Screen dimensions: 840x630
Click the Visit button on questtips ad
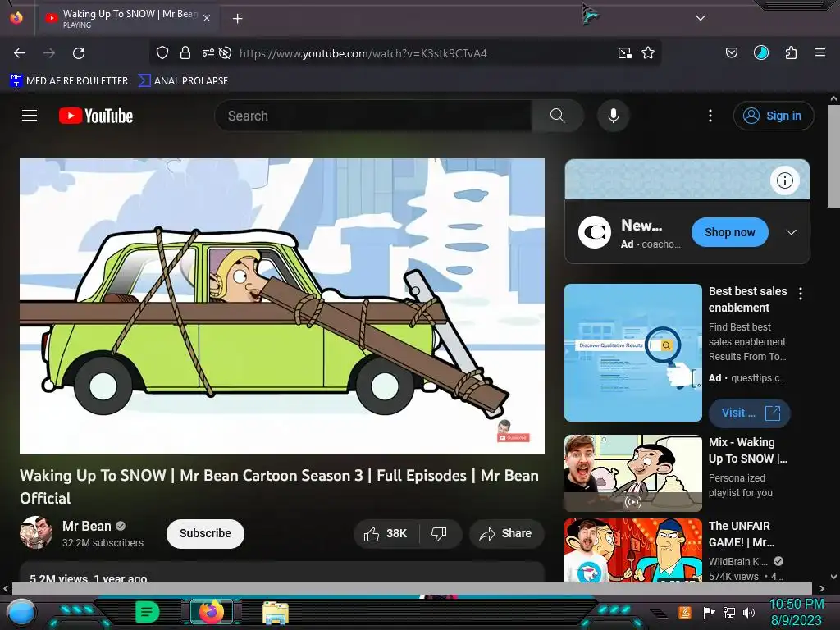(750, 413)
